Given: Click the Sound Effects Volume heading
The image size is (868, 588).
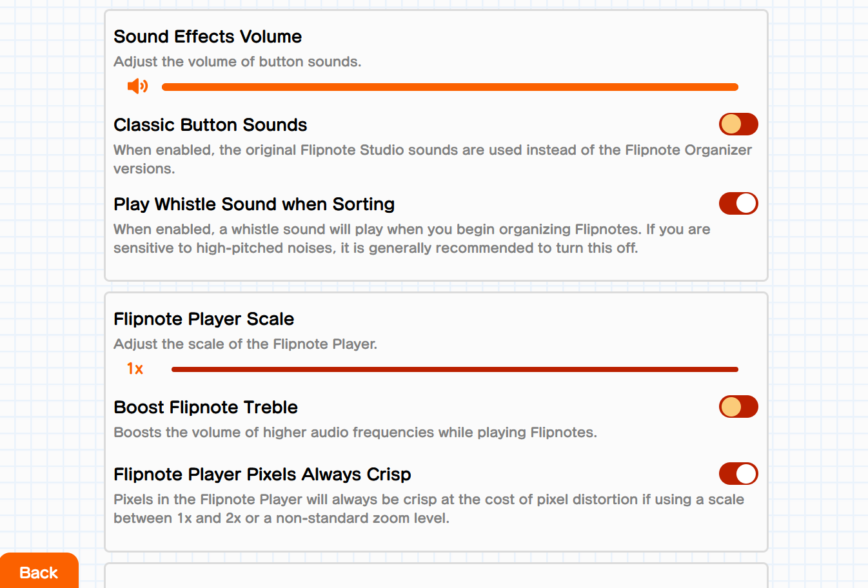Looking at the screenshot, I should pyautogui.click(x=208, y=37).
